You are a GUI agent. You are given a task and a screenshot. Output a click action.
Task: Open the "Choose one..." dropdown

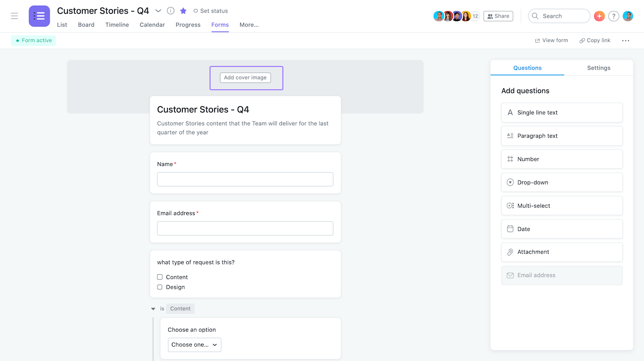click(x=195, y=345)
